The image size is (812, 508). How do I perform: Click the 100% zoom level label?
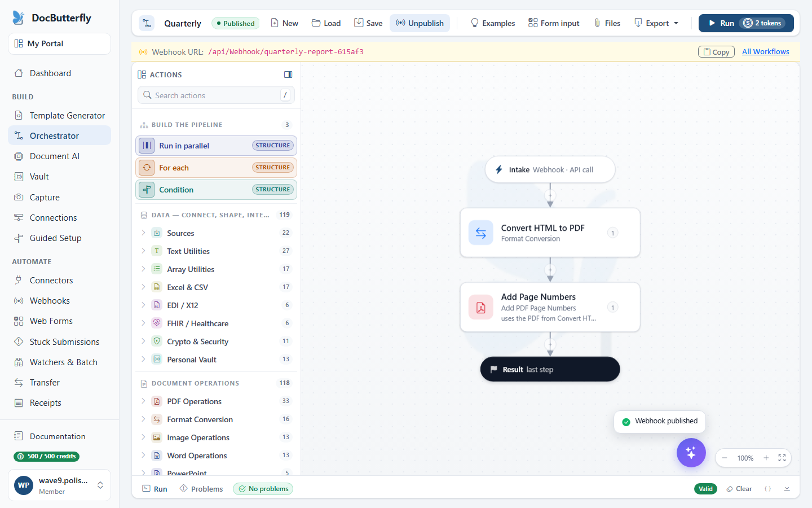745,458
